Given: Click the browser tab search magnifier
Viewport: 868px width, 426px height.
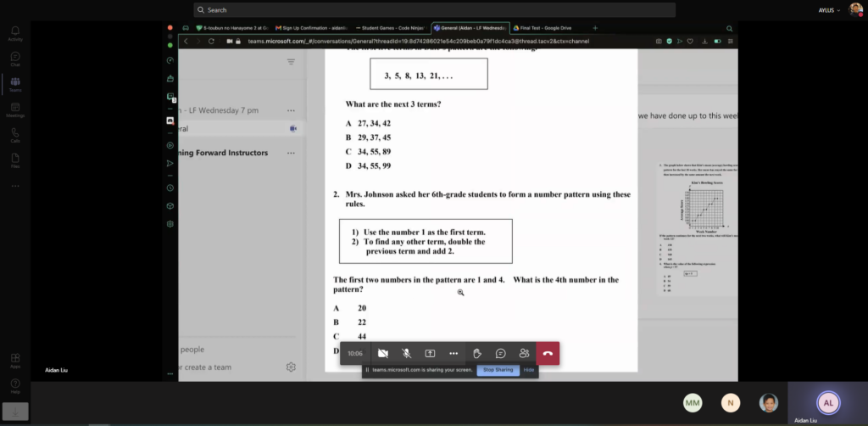Looking at the screenshot, I should [x=729, y=28].
